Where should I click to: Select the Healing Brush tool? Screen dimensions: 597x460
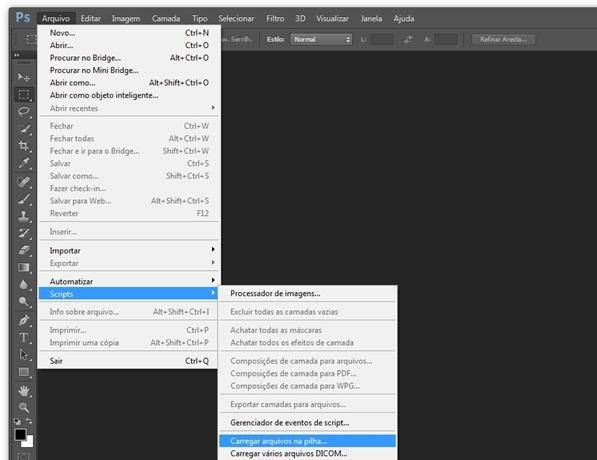tap(24, 182)
